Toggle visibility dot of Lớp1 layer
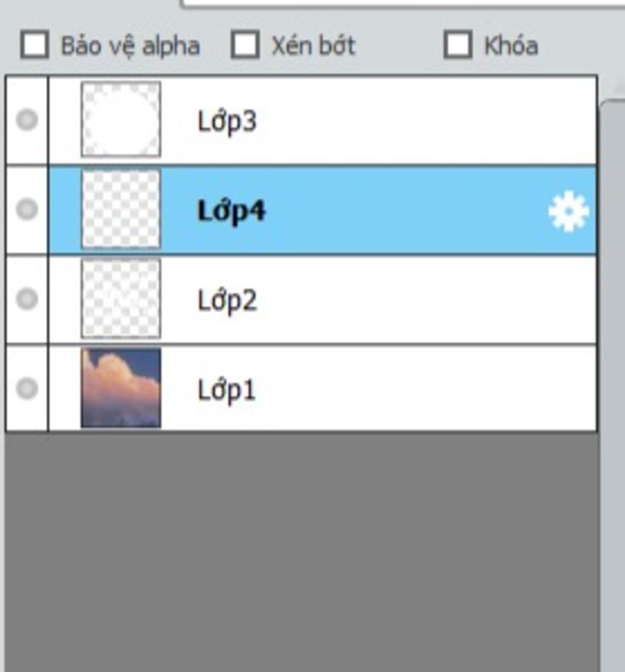 coord(27,388)
